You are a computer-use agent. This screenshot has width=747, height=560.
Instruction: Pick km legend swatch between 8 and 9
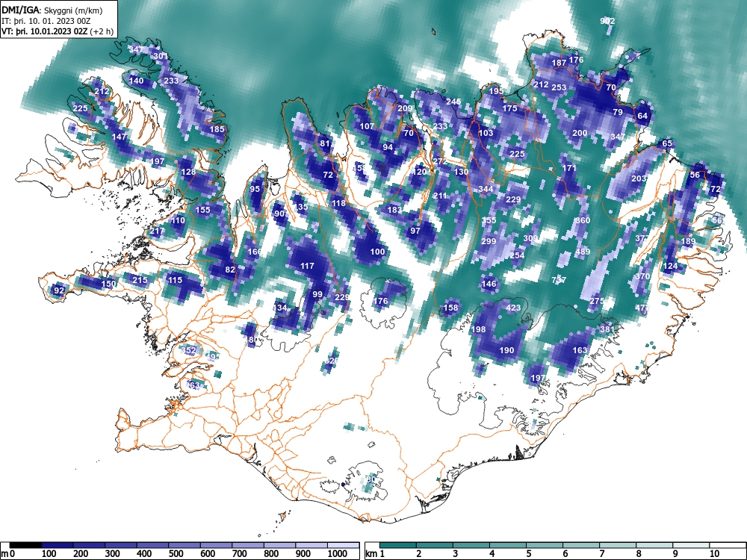pos(654,545)
